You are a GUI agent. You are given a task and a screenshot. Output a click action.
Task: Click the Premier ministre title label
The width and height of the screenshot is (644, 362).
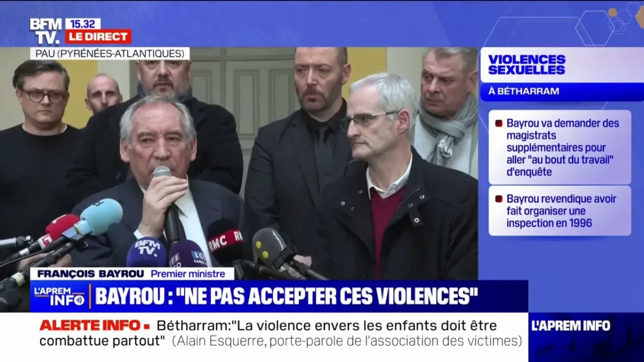pyautogui.click(x=188, y=274)
